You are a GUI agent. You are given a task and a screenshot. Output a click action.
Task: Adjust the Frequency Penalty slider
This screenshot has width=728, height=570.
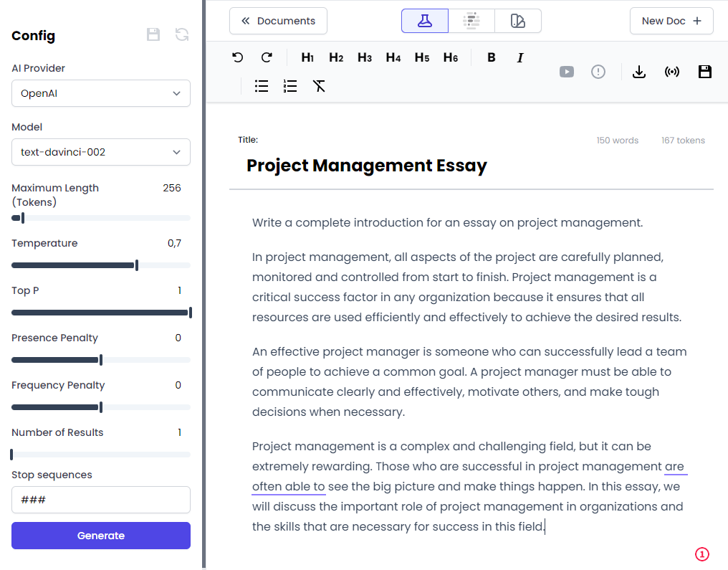[x=101, y=407]
